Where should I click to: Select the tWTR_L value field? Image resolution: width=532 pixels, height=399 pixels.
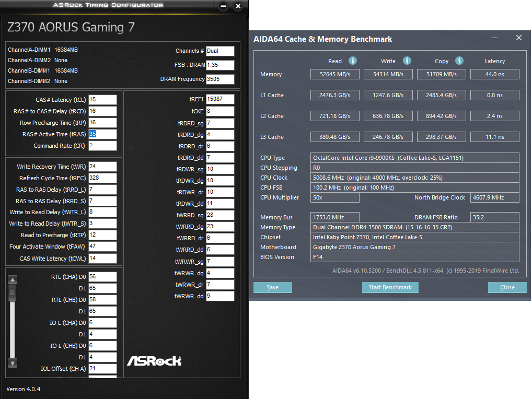click(102, 212)
